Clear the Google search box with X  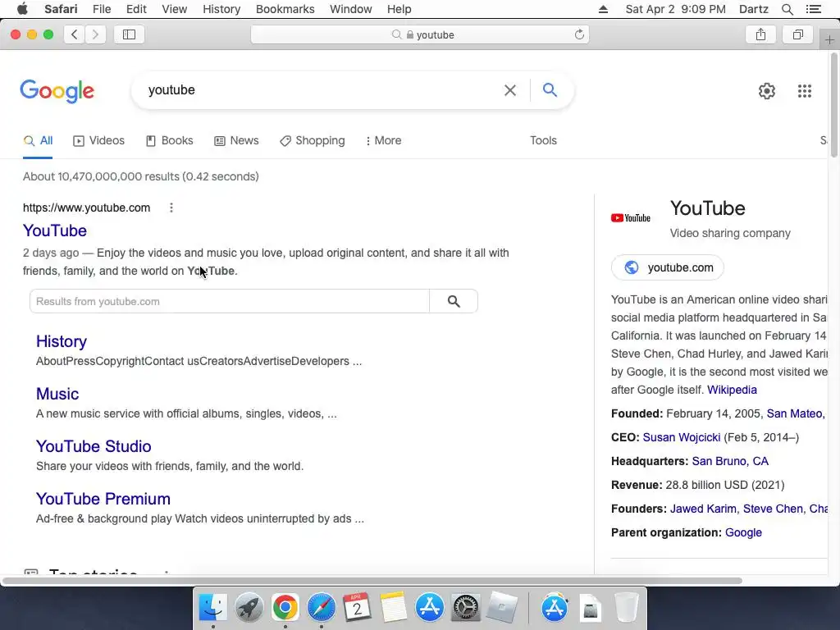click(510, 90)
